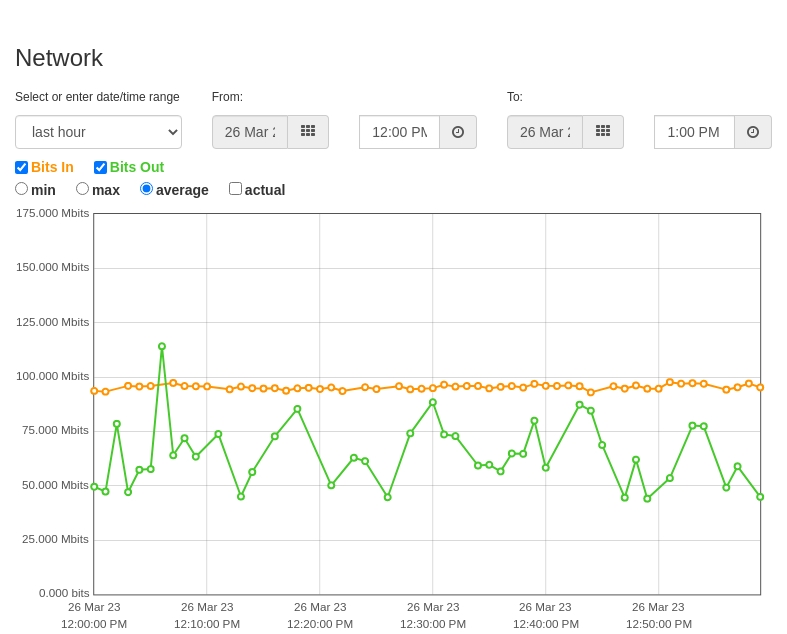Image resolution: width=787 pixels, height=634 pixels.
Task: Click the 'actual' label text
Action: click(x=265, y=190)
